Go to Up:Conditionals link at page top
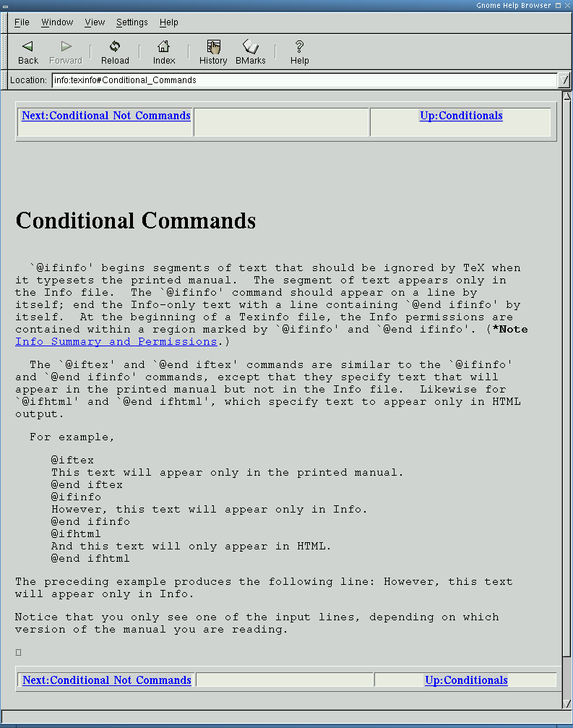Screen dimensions: 573x728 click(x=461, y=116)
